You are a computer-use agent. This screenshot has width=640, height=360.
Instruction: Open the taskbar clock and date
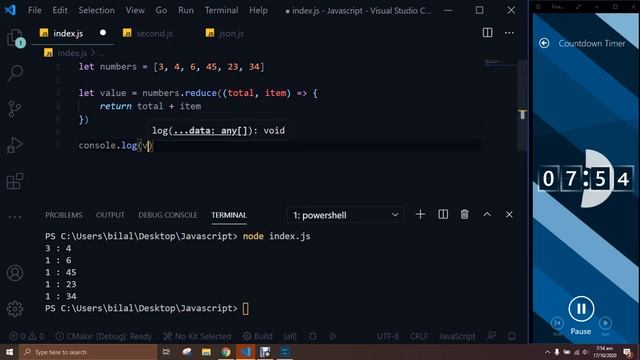tap(604, 352)
